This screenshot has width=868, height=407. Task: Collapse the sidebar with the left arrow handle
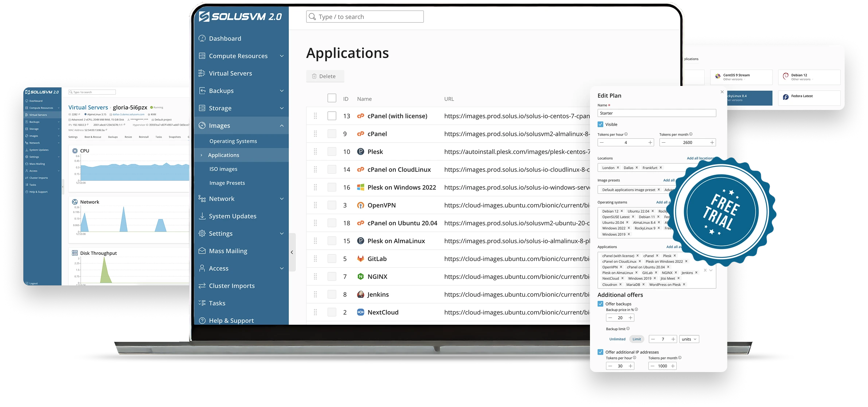pos(292,252)
